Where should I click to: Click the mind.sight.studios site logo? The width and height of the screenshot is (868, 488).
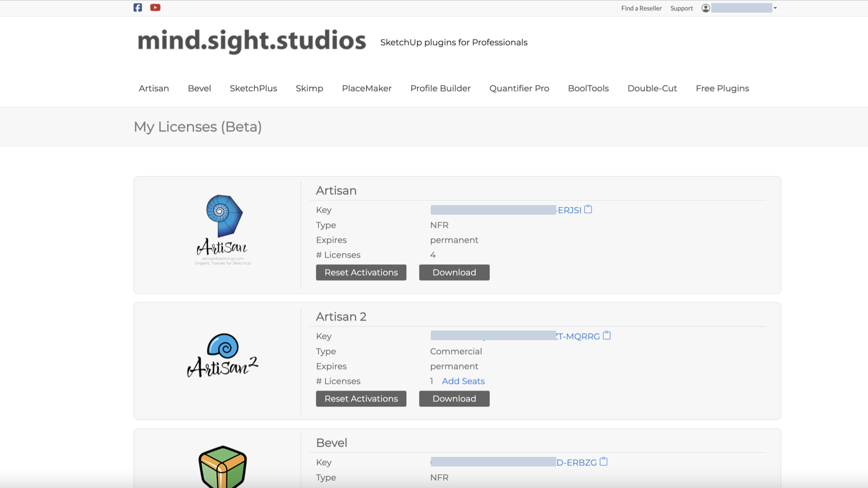pyautogui.click(x=251, y=41)
